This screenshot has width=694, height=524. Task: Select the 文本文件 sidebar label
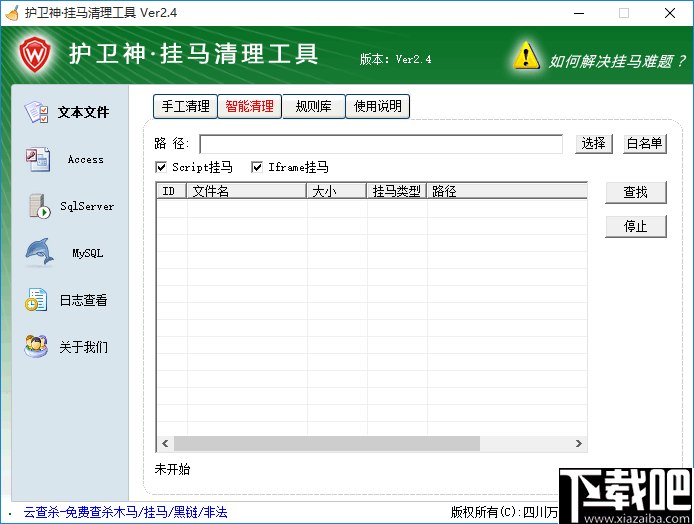pos(83,112)
